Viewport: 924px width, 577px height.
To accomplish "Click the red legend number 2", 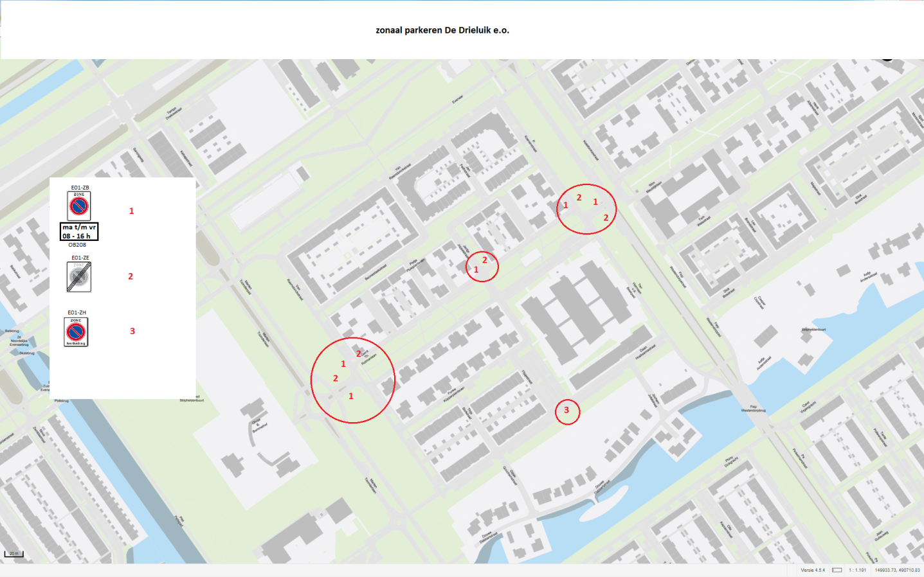I will [131, 276].
